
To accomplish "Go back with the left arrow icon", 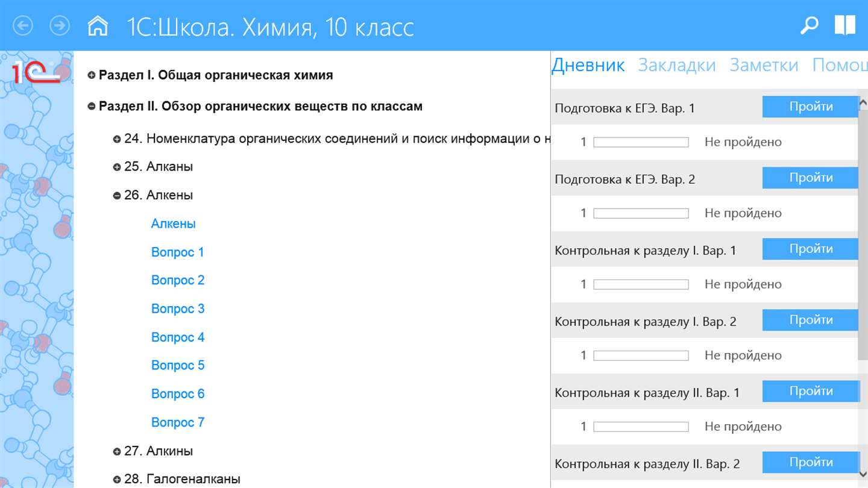I will (23, 25).
